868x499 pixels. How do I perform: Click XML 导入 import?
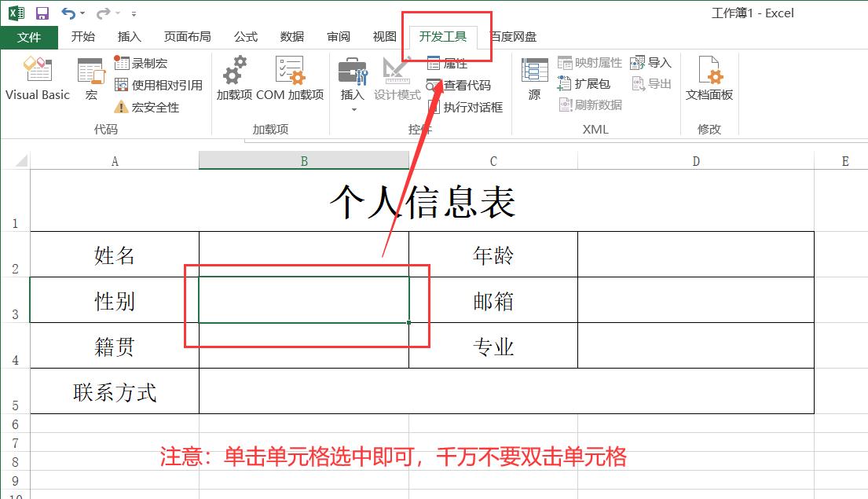651,63
